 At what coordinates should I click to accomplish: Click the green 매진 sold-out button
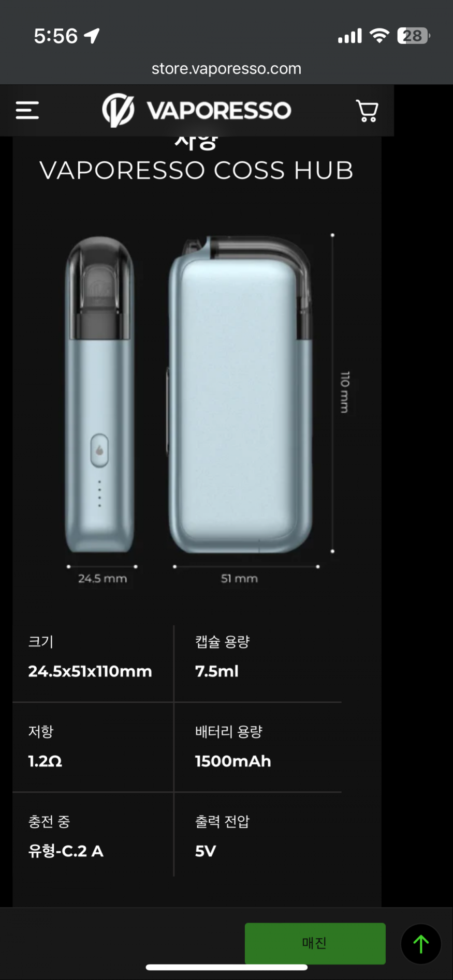pos(315,943)
